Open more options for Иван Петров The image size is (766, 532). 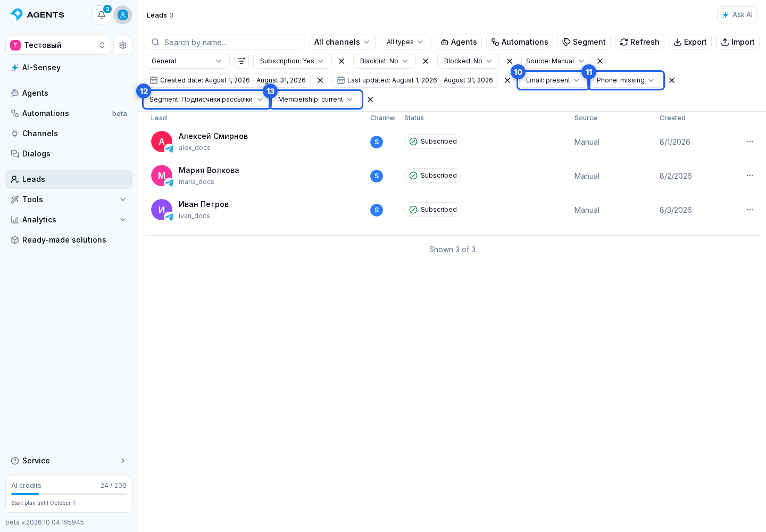(x=750, y=210)
